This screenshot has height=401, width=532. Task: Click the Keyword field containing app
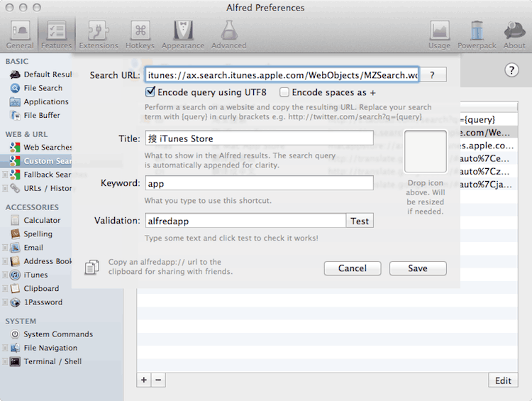tap(259, 183)
